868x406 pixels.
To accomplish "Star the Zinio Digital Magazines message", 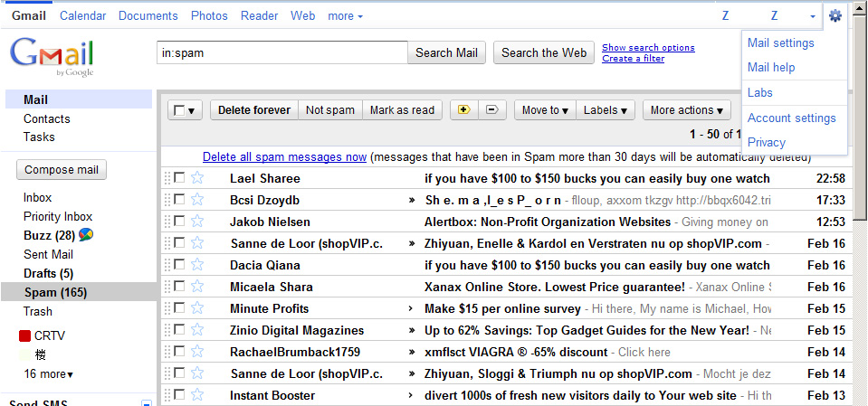I will click(197, 330).
